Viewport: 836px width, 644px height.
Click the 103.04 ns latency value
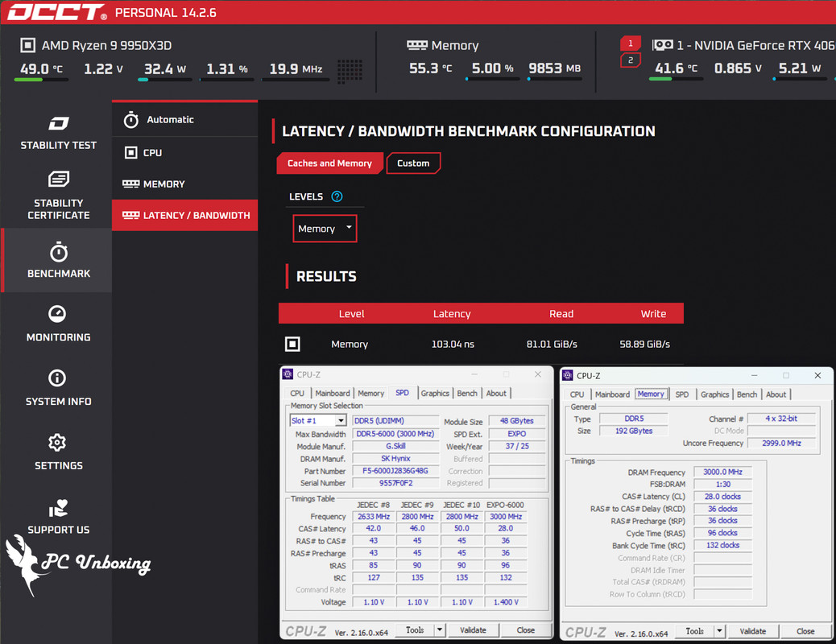(453, 344)
